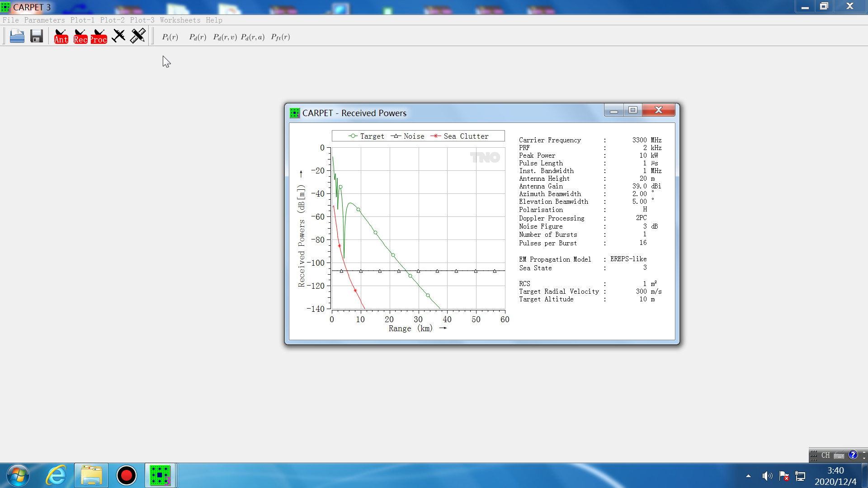Image resolution: width=868 pixels, height=488 pixels.
Task: Click the Carrier Frequency 3300 value
Action: click(x=639, y=140)
